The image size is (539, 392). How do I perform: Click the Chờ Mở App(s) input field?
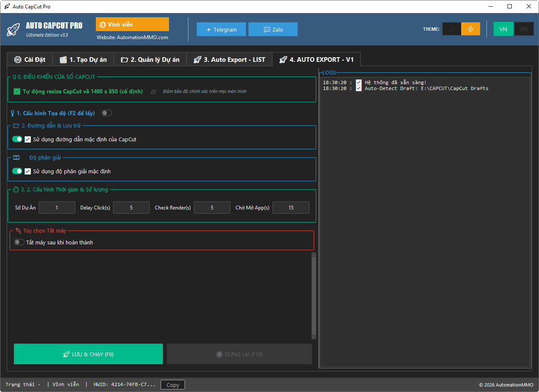[291, 207]
